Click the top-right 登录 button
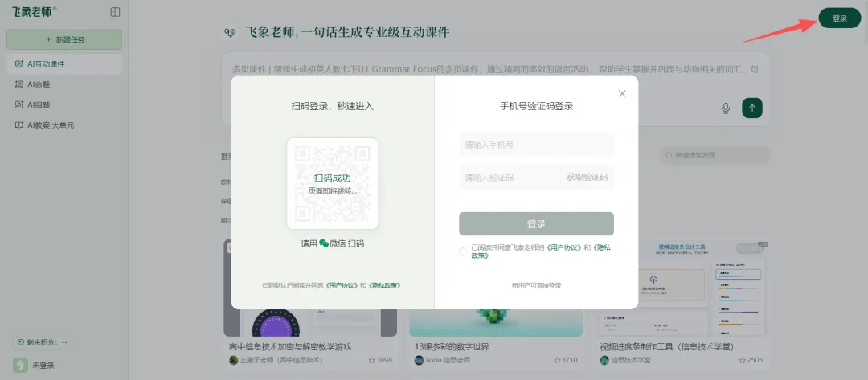This screenshot has height=380, width=868. [839, 18]
